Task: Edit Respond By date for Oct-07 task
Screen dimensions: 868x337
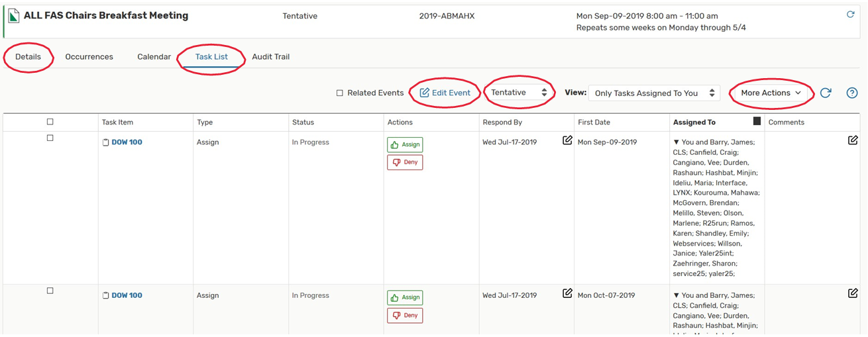Action: [x=567, y=293]
